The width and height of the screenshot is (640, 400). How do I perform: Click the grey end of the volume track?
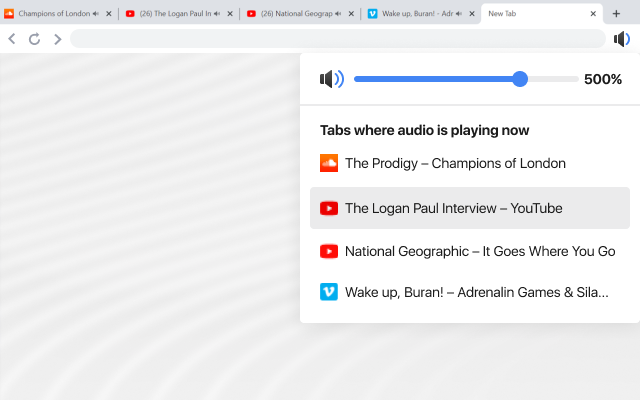coord(553,79)
